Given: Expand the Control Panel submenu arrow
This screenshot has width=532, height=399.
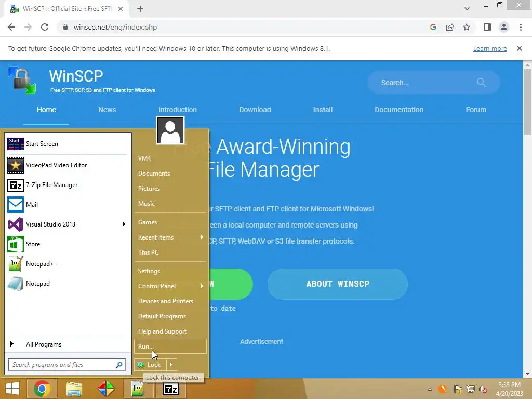Looking at the screenshot, I should click(202, 286).
